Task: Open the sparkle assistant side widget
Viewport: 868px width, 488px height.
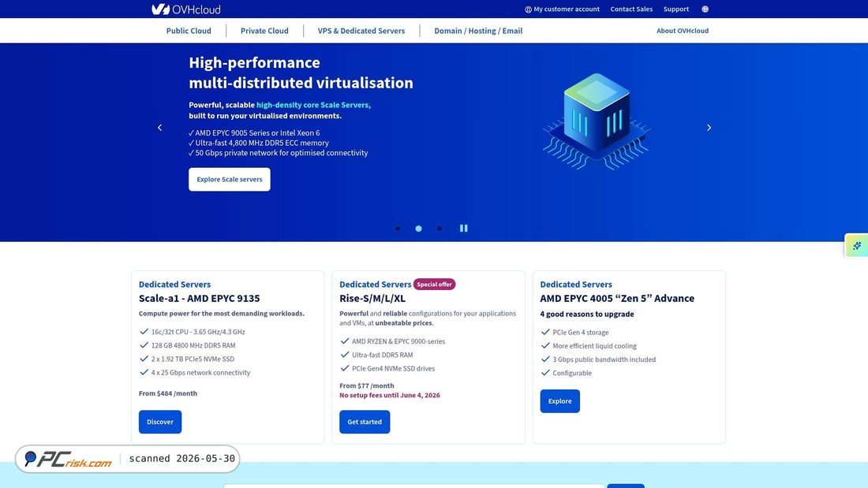Action: click(856, 245)
